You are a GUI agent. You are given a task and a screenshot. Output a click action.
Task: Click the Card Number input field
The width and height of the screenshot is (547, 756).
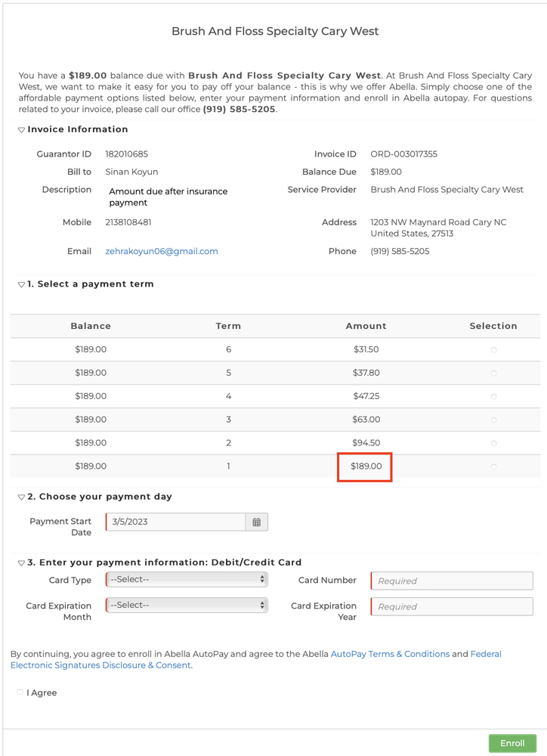point(452,581)
